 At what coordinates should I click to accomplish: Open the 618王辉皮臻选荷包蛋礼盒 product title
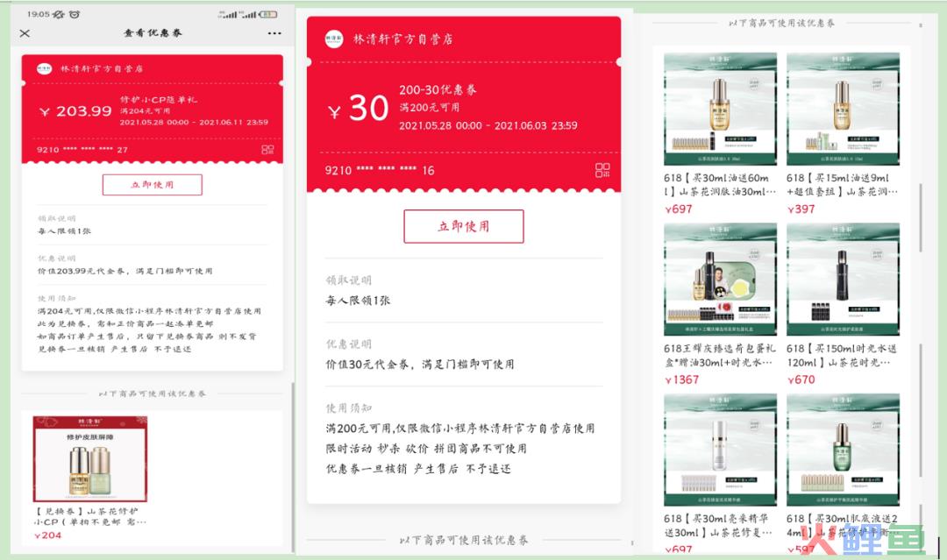(x=720, y=356)
